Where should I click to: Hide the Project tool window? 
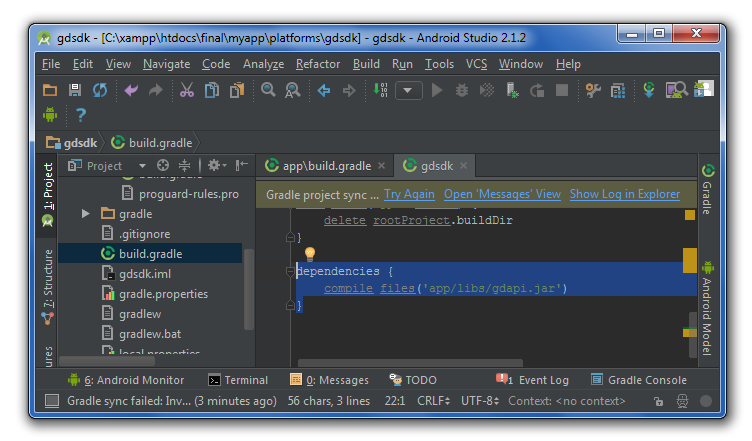[242, 165]
